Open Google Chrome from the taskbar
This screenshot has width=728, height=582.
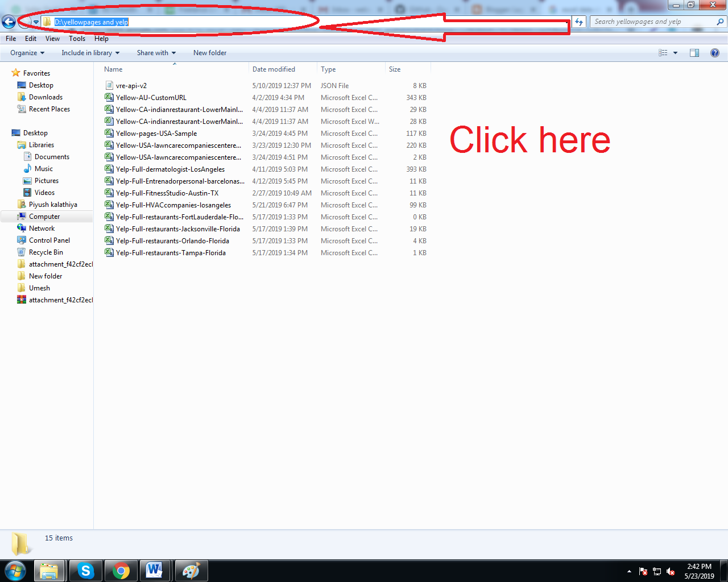[121, 571]
